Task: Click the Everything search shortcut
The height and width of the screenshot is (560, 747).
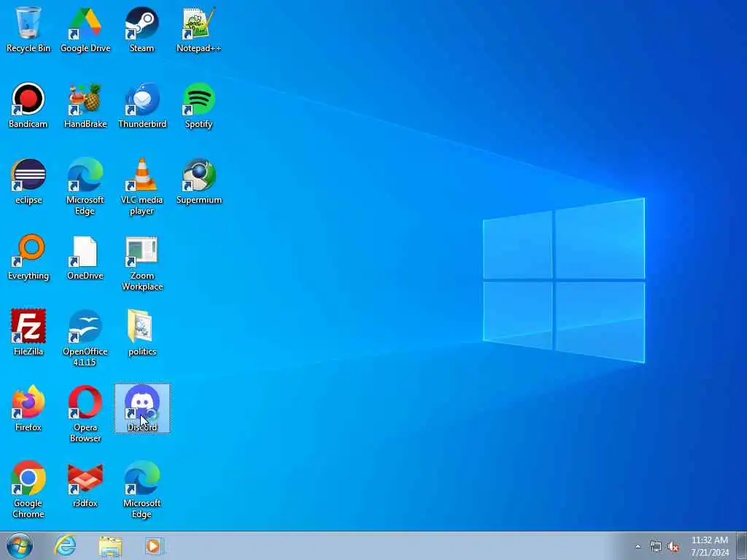Action: [x=28, y=257]
